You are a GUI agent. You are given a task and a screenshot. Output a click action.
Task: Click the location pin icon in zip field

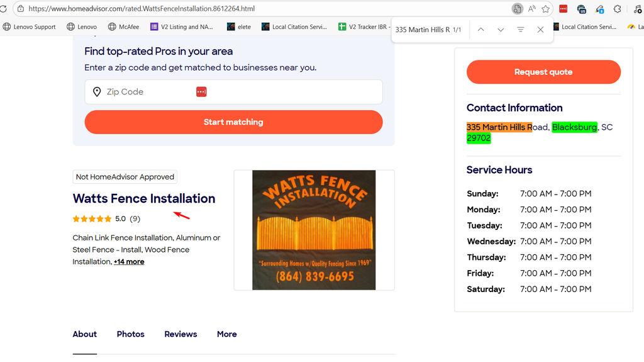[x=97, y=92]
